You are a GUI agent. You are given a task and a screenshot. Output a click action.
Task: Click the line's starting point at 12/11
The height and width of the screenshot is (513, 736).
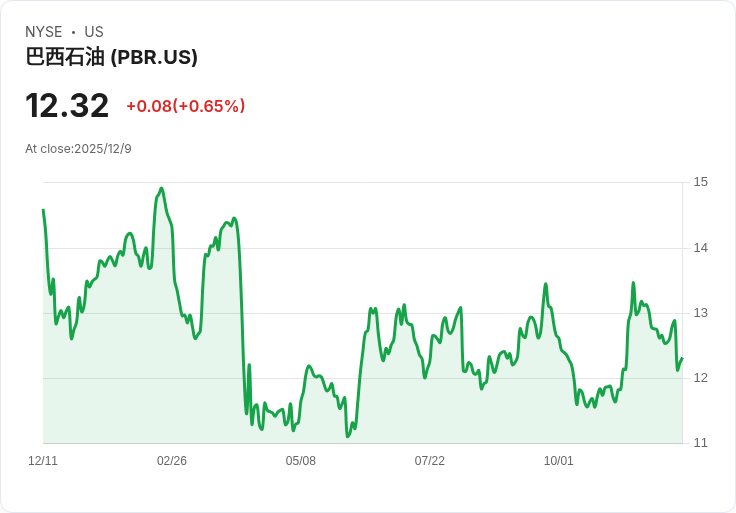[43, 210]
